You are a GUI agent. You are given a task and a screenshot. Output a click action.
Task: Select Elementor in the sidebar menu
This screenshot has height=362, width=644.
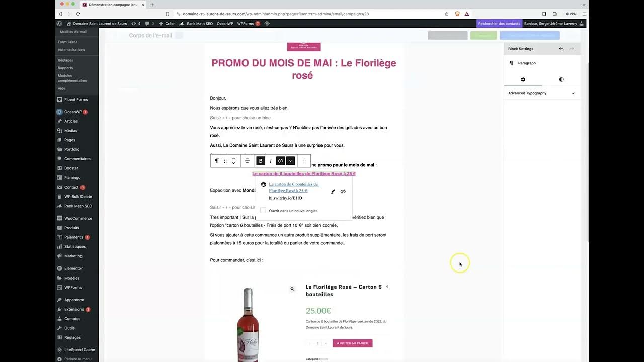click(73, 268)
